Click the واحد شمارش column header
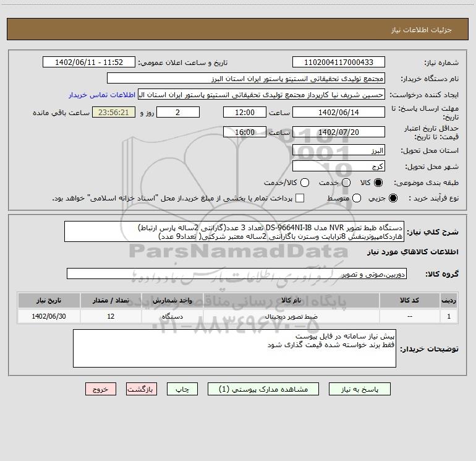Image resolution: width=476 pixels, height=461 pixels. pos(172,301)
